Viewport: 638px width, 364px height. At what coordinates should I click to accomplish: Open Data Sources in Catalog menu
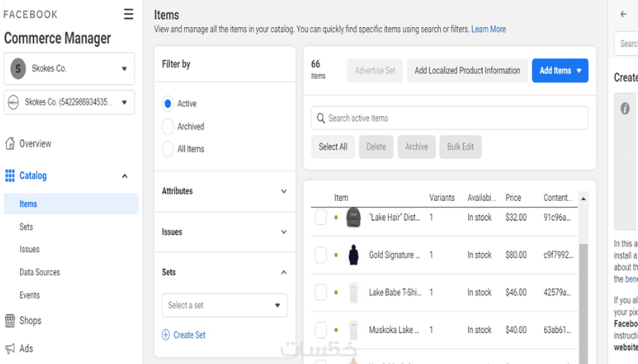40,272
